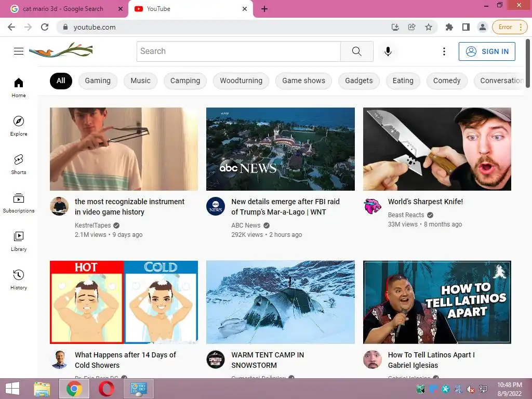The image size is (532, 399).
Task: Bookmark page with star icon
Action: click(429, 27)
